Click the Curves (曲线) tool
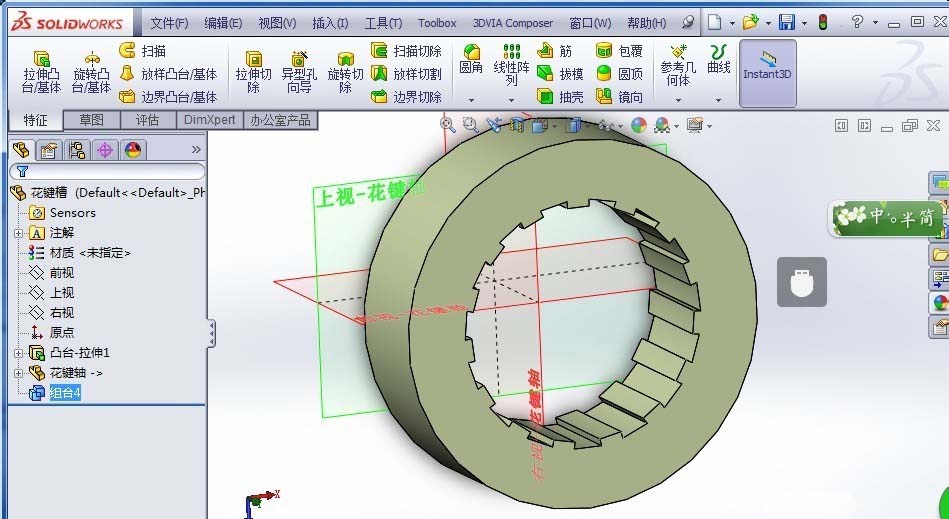The height and width of the screenshot is (519, 949). 718,59
